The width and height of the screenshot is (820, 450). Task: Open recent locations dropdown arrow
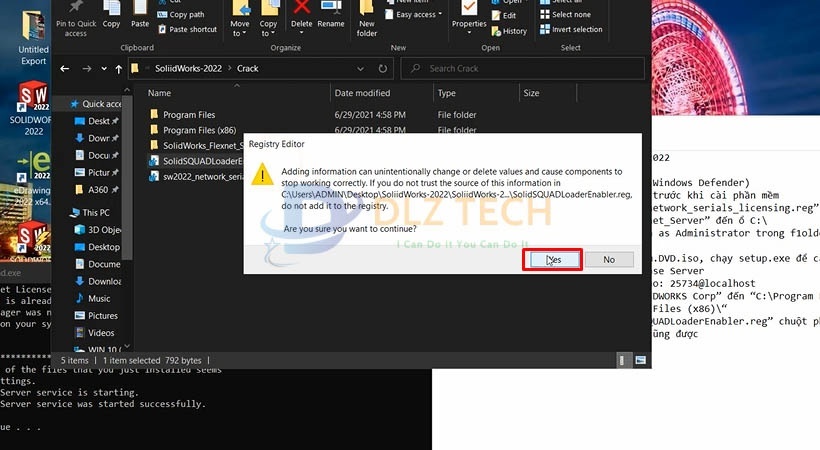tap(104, 69)
